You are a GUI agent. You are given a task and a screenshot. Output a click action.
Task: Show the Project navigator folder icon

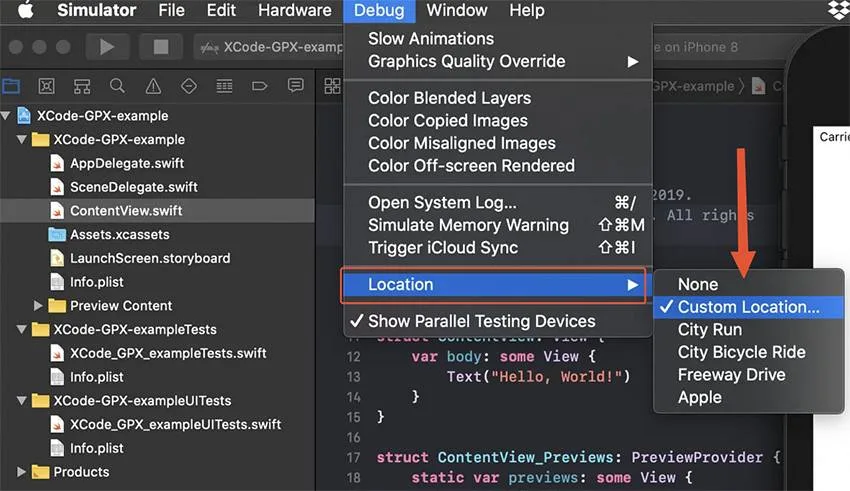11,86
